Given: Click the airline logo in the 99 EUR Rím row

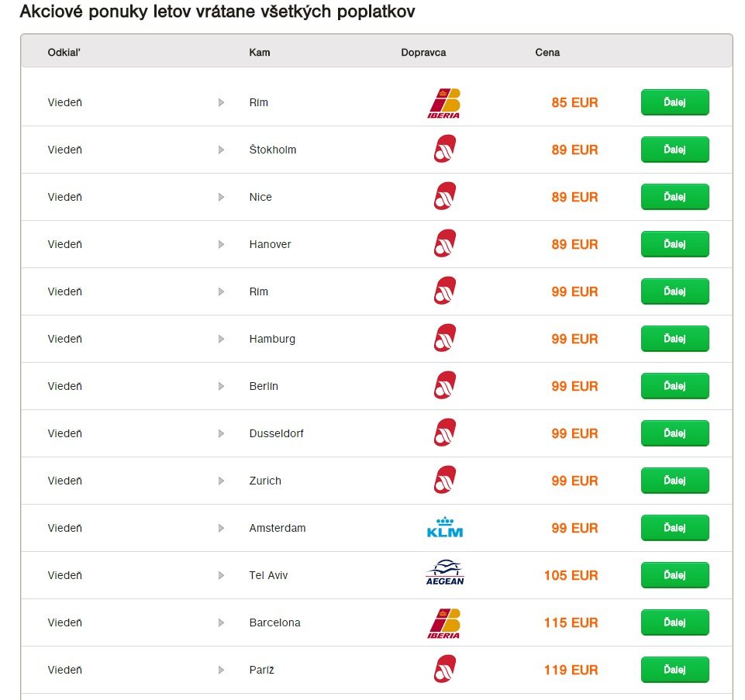Looking at the screenshot, I should point(445,291).
